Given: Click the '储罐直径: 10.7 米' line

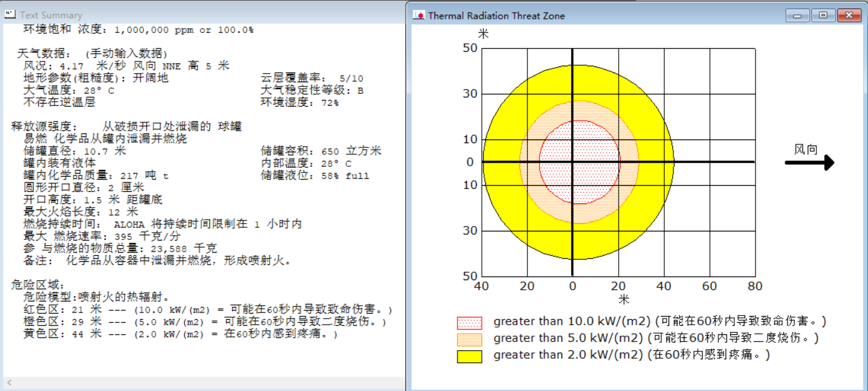Looking at the screenshot, I should (75, 151).
